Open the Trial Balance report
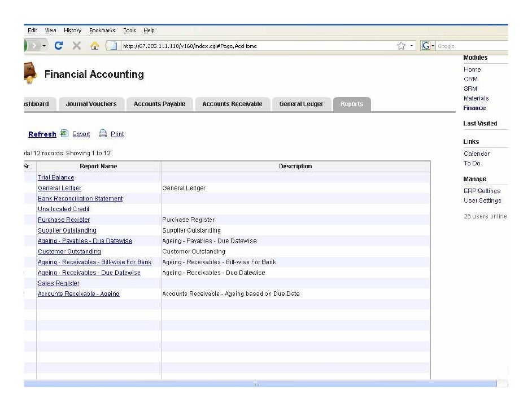Screen dimensions: 532x411 coord(56,178)
